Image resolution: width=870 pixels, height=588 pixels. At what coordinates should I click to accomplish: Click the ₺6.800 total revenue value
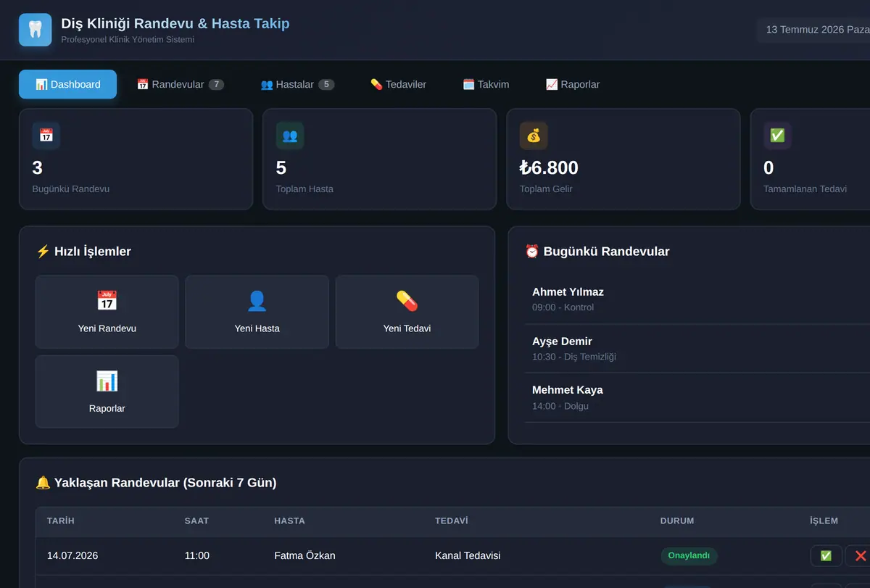[549, 168]
